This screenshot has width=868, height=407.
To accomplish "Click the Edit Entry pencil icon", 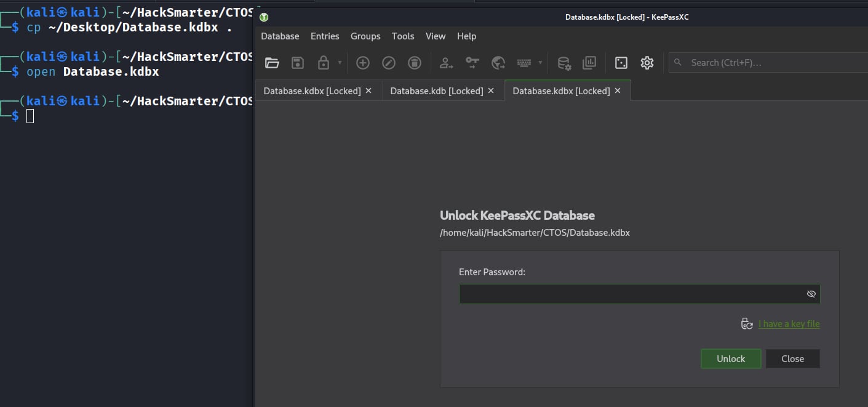I will point(389,63).
